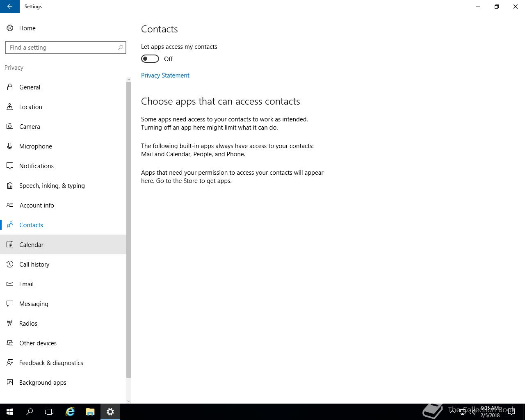525x420 pixels.
Task: Go to Settings Home
Action: (x=63, y=28)
